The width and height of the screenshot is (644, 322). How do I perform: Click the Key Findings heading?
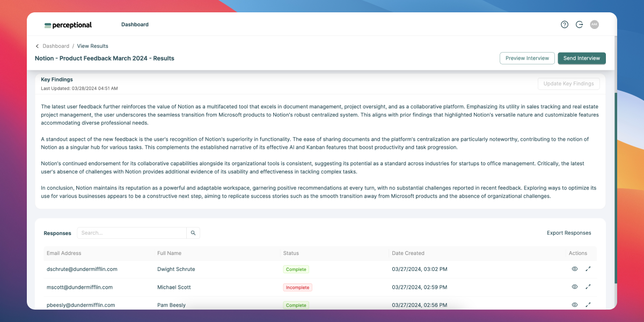(x=57, y=79)
